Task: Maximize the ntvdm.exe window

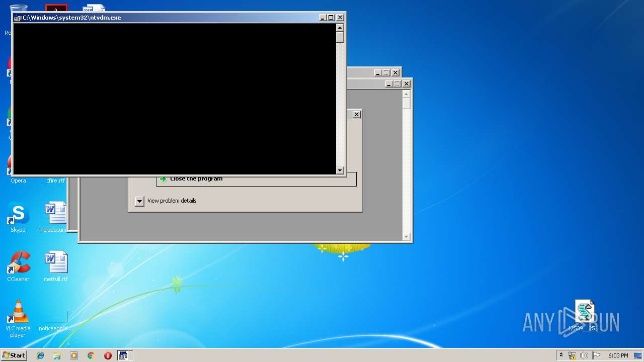Action: [x=331, y=18]
